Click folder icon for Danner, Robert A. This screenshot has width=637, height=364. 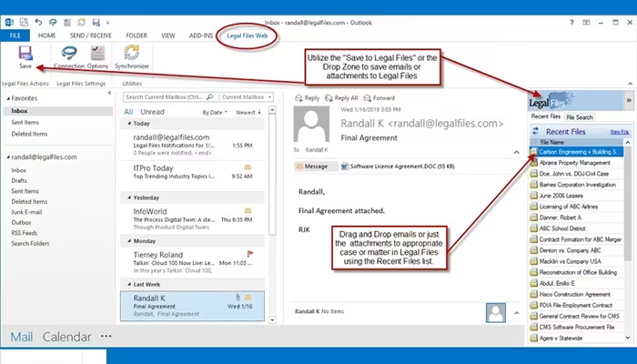[x=533, y=217]
